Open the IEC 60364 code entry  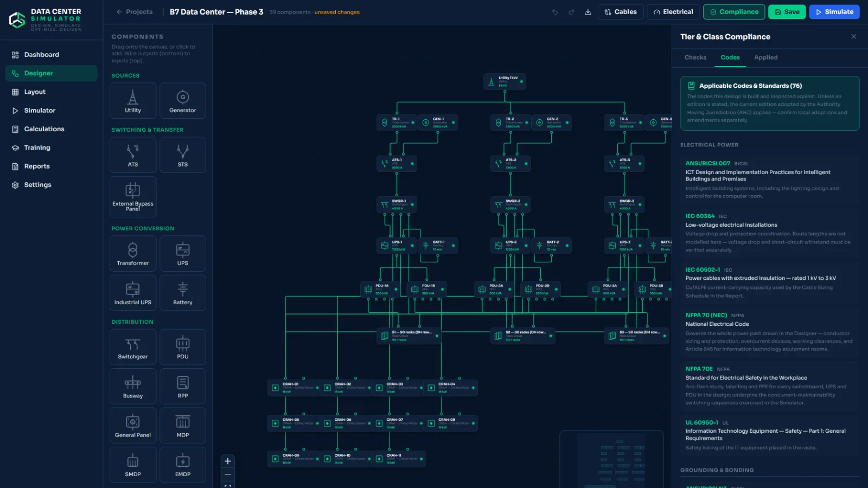[769, 233]
